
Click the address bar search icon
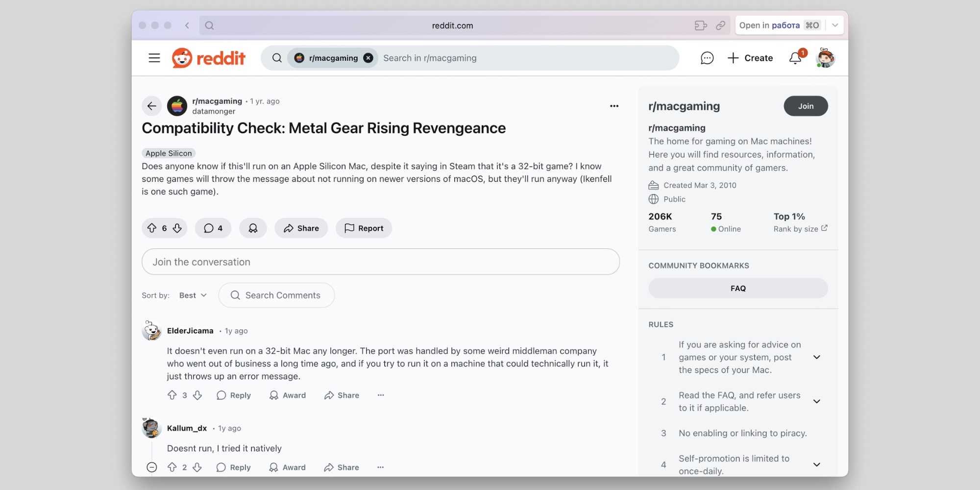click(x=209, y=25)
